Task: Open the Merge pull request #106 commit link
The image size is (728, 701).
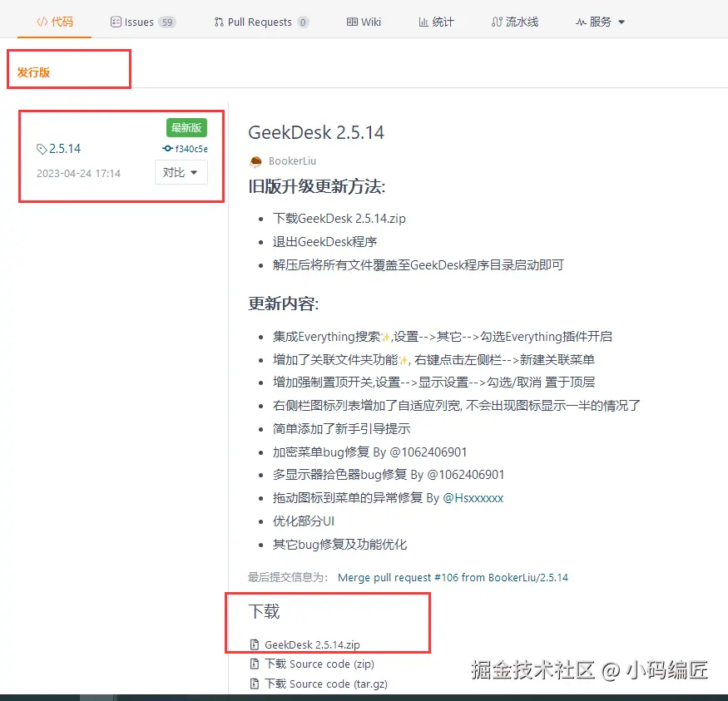Action: pyautogui.click(x=453, y=578)
